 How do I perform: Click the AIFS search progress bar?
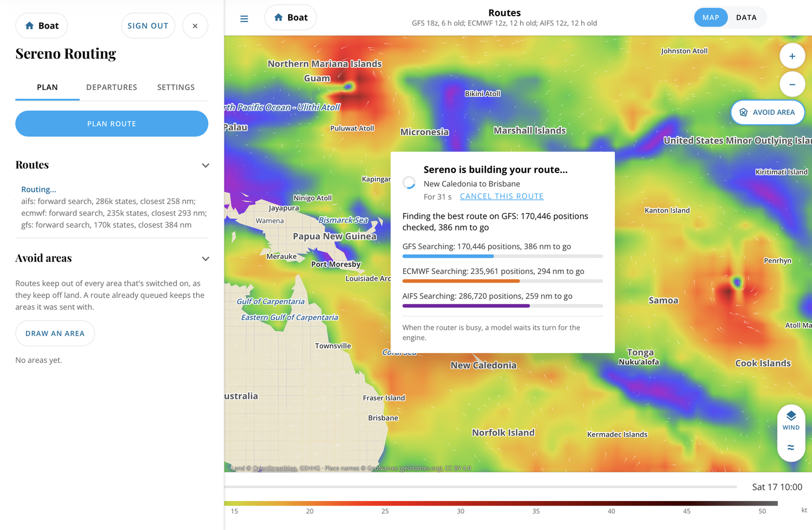point(503,306)
